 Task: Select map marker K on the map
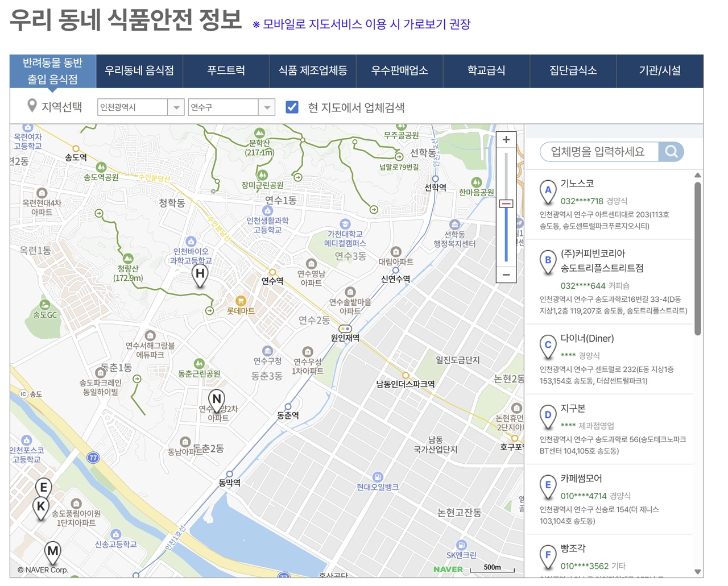[x=41, y=507]
